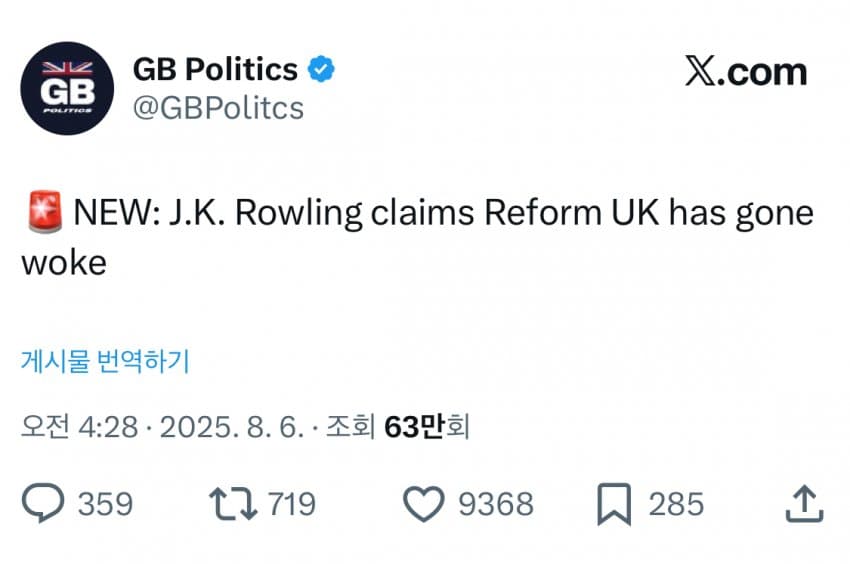
Task: Open the GB Politics profile avatar
Action: [67, 89]
